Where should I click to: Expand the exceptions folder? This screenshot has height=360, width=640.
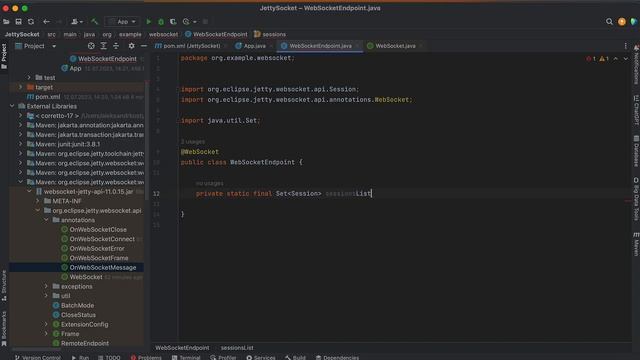tap(46, 287)
